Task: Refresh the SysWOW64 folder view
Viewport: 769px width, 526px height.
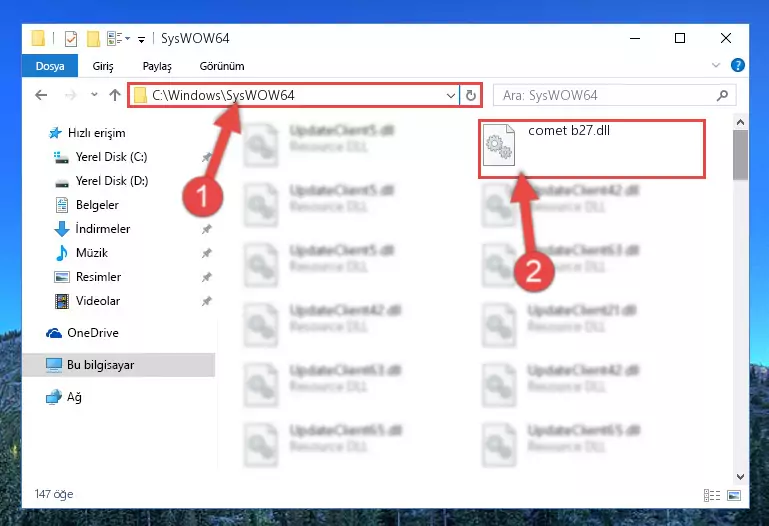Action: click(x=471, y=95)
